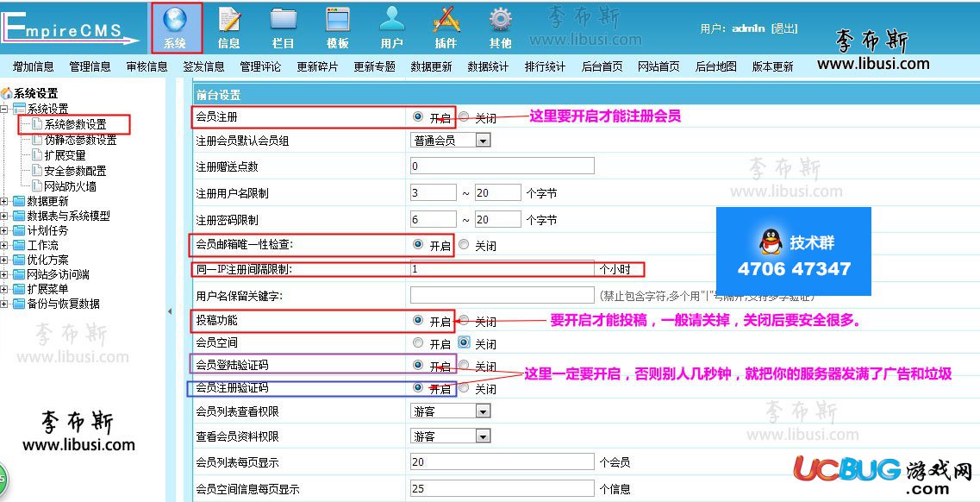This screenshot has height=502, width=980.
Task: Open 更新碎片 in the menu bar
Action: 317,66
